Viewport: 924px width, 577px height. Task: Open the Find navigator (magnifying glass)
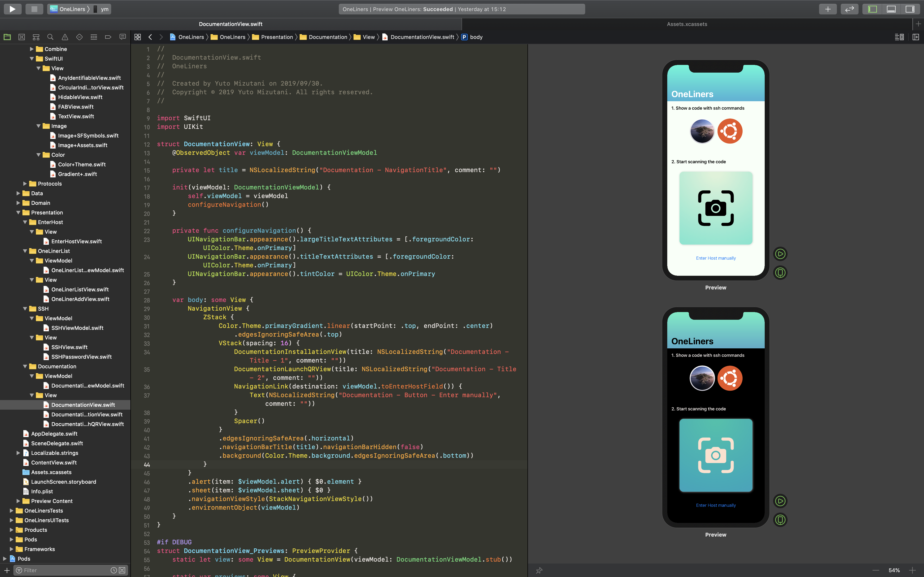click(x=50, y=37)
